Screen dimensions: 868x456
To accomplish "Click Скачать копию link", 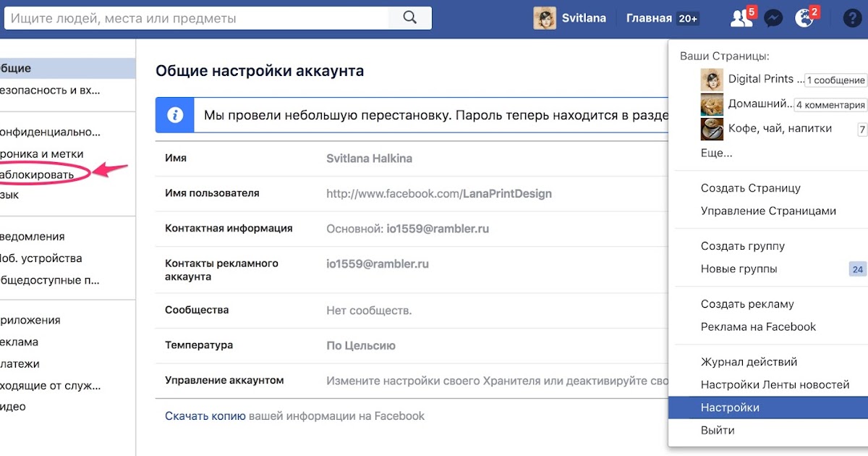I will [205, 416].
